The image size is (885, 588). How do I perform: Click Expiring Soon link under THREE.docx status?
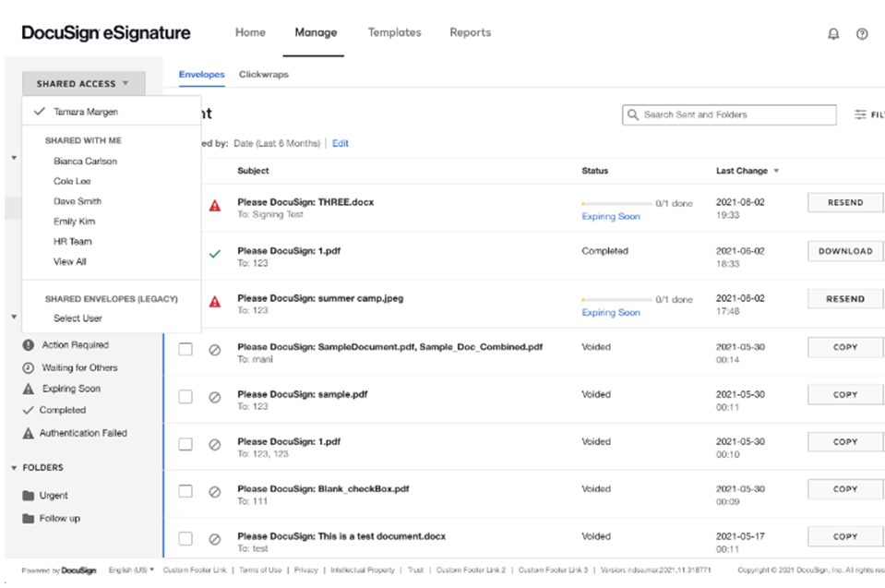pyautogui.click(x=611, y=217)
